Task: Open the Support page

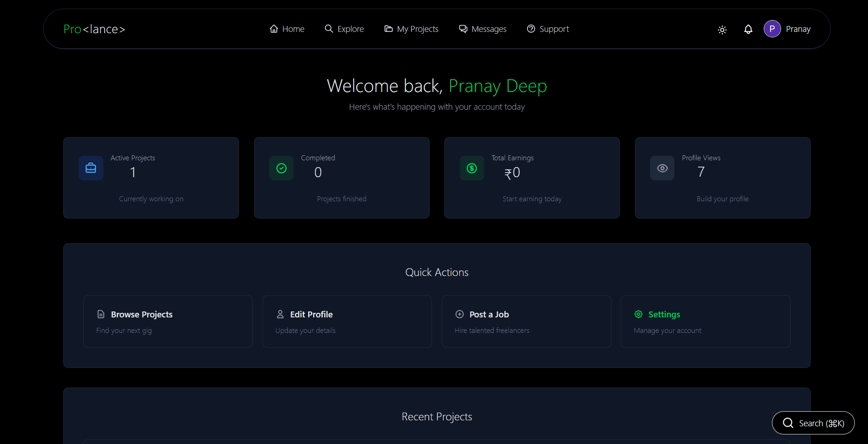Action: 548,29
